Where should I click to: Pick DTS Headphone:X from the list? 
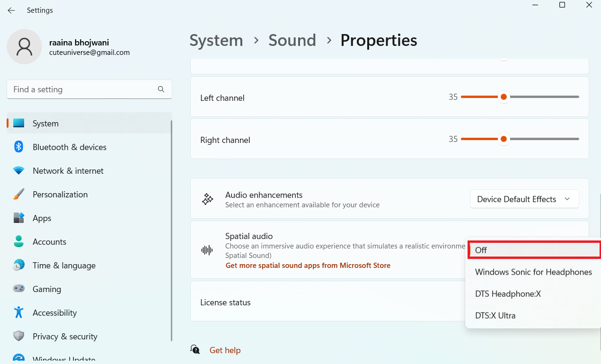(x=508, y=294)
